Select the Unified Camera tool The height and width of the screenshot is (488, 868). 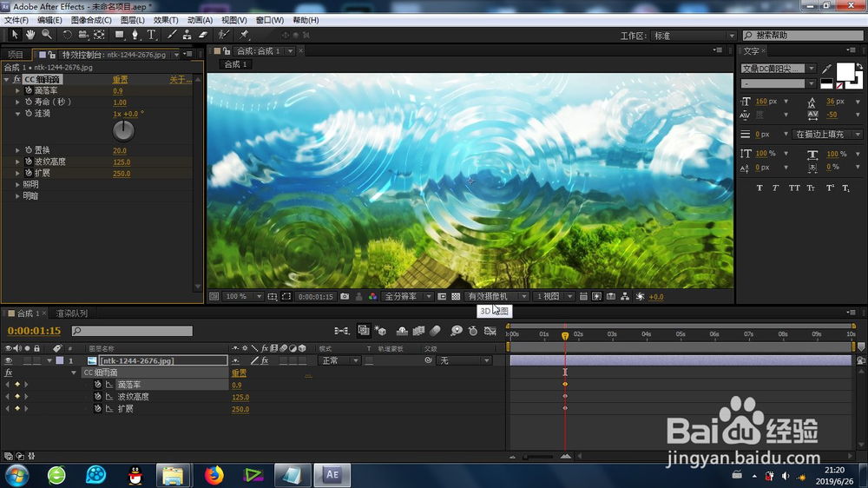pyautogui.click(x=83, y=35)
